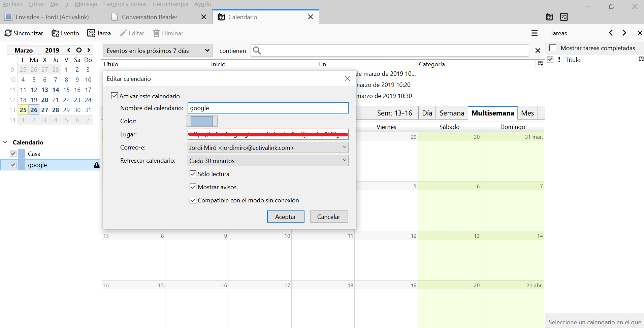644x328 pixels.
Task: Open the Refrescar calendario dropdown
Action: [x=268, y=161]
